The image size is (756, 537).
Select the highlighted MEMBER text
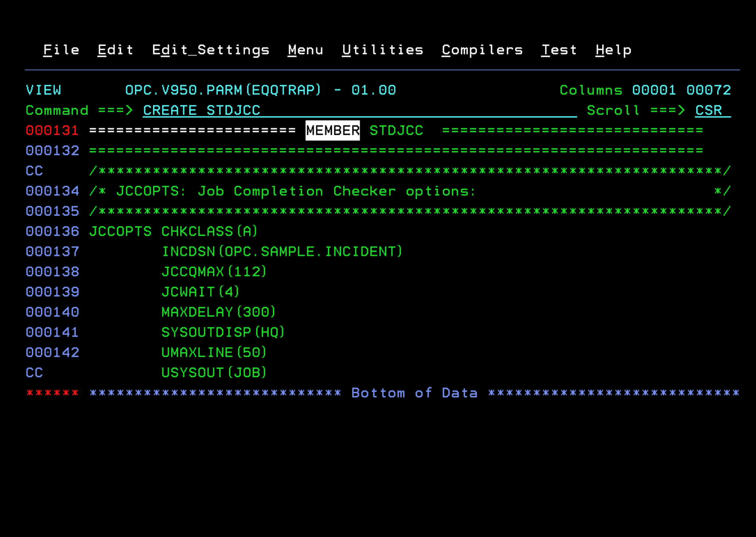(333, 130)
